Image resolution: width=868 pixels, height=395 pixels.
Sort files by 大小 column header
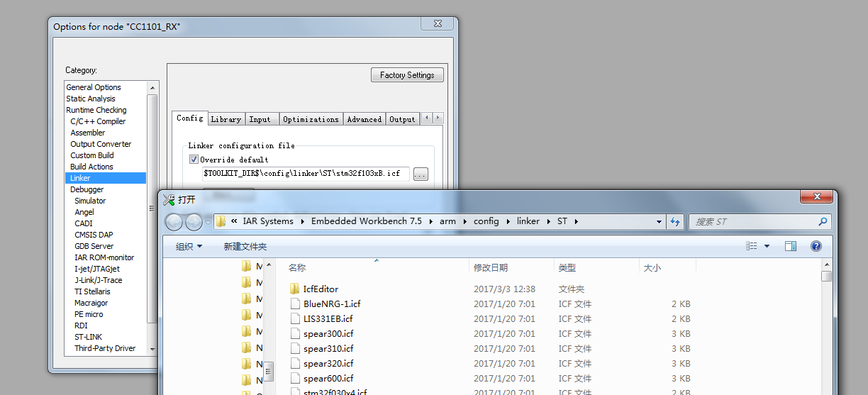point(667,267)
